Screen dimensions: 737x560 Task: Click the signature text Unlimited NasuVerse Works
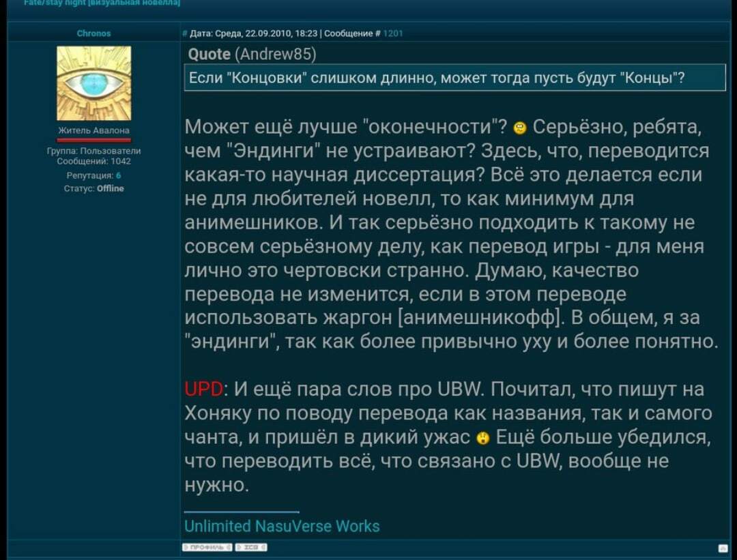tap(282, 526)
